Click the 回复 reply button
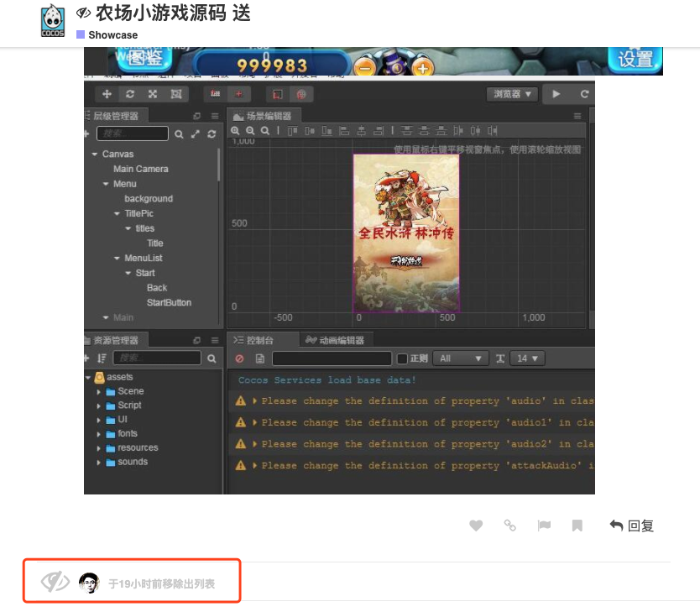 [x=632, y=526]
